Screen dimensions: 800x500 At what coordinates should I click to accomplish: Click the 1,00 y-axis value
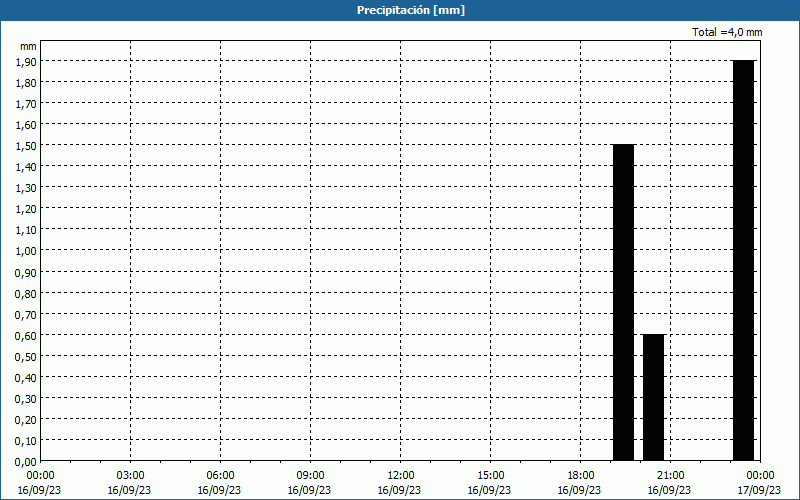26,251
